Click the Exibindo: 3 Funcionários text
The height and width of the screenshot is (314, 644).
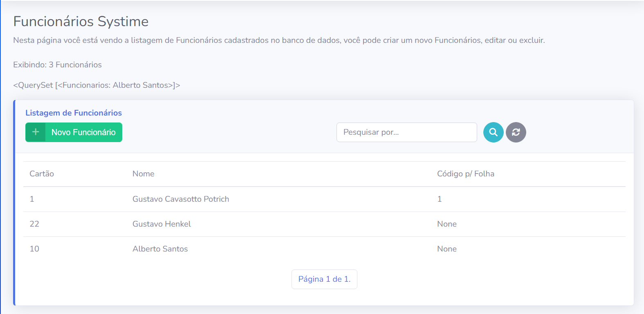click(57, 65)
